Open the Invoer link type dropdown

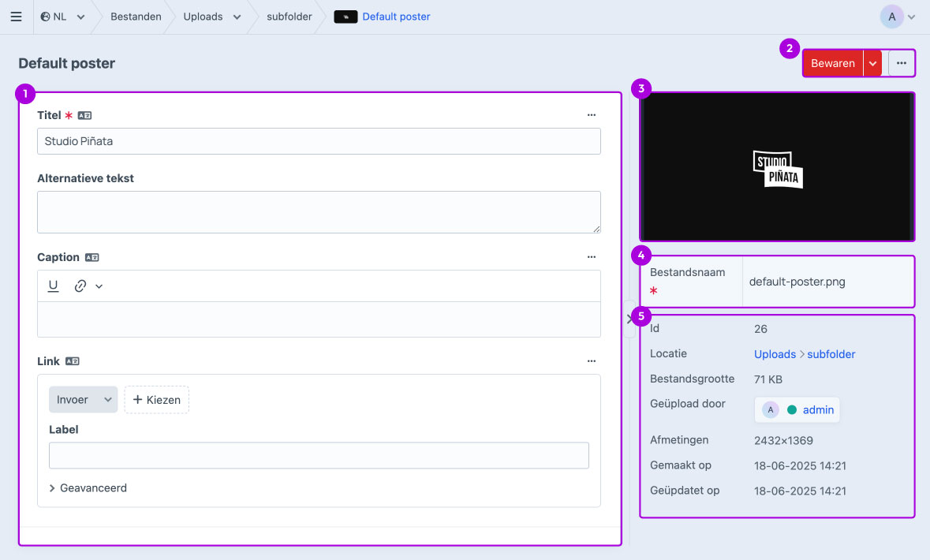click(83, 400)
